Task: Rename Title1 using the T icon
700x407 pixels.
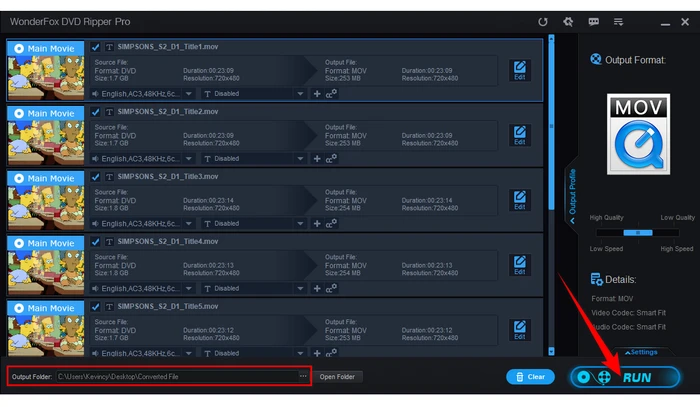Action: click(109, 47)
